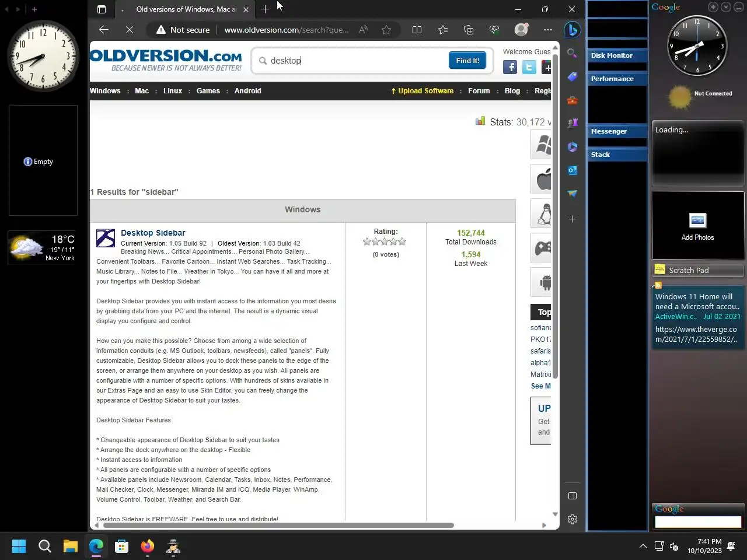The image size is (747, 560).
Task: Open the Twitter icon on OldVersion site
Action: (529, 68)
